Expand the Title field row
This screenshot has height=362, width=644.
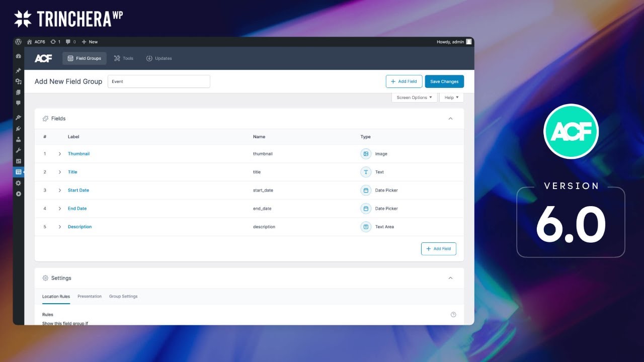59,172
